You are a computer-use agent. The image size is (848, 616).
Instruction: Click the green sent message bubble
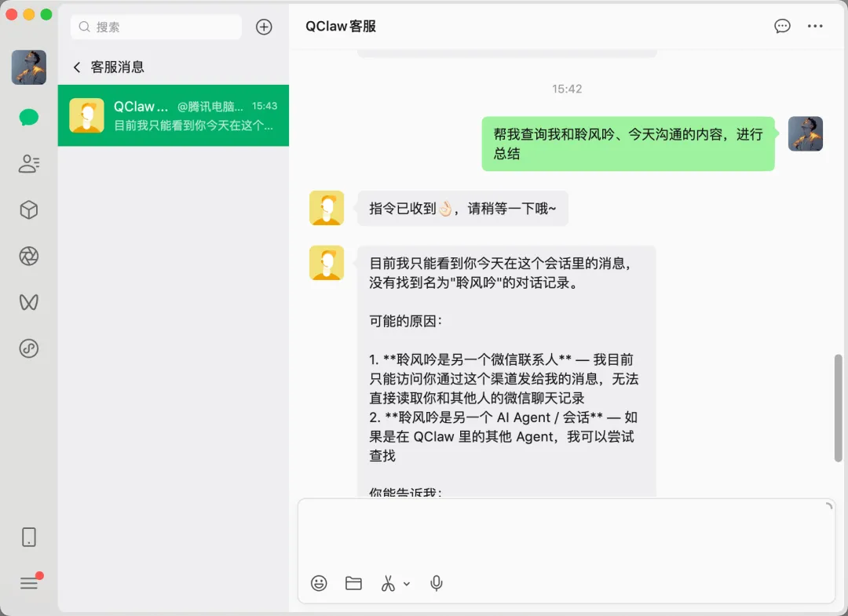point(628,144)
